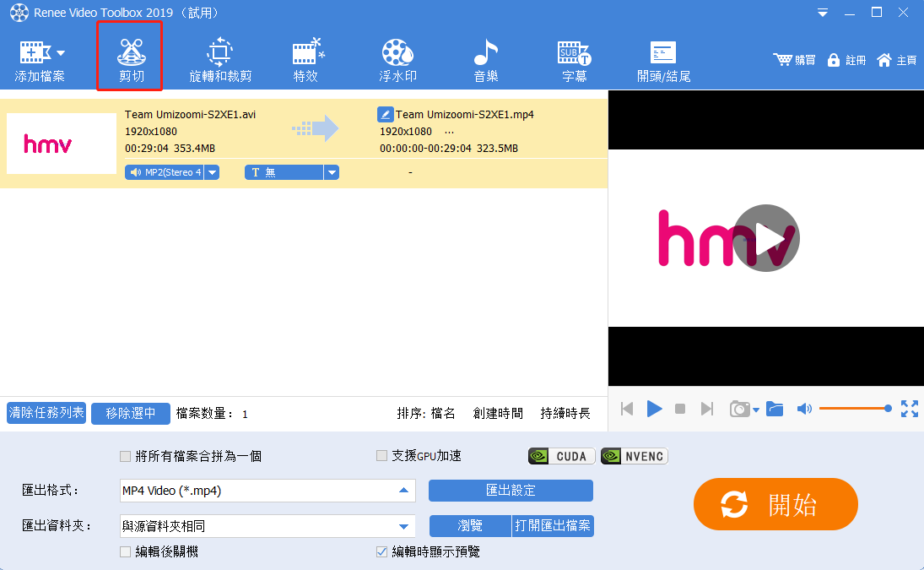Enable 編輯後關機 checkbox
924x570 pixels.
125,551
